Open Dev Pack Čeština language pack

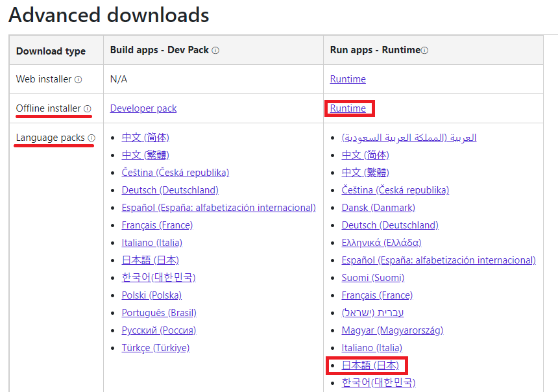pos(175,173)
